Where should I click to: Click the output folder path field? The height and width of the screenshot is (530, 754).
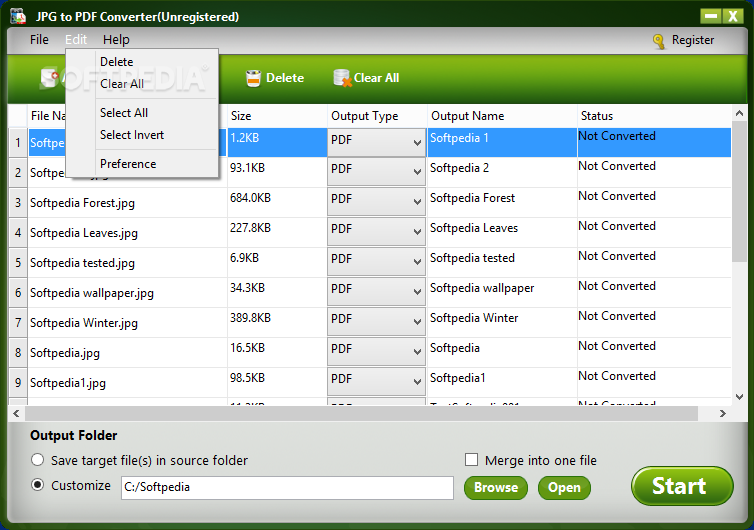click(287, 488)
